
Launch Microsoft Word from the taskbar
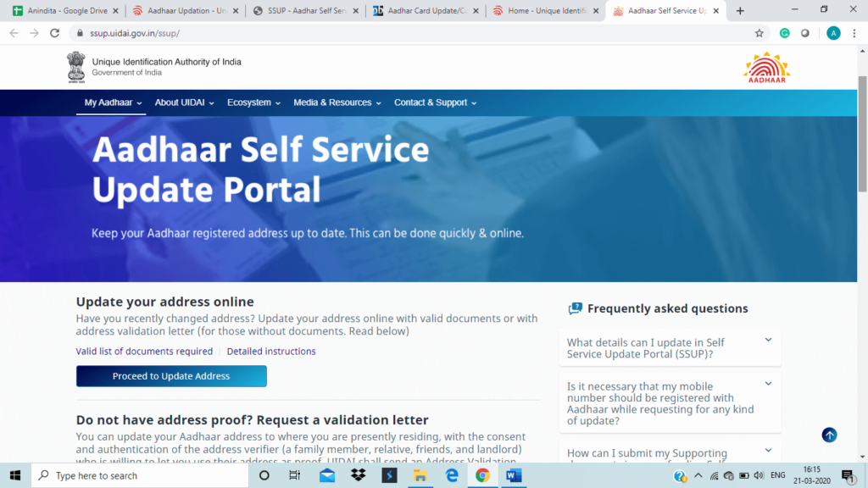513,475
